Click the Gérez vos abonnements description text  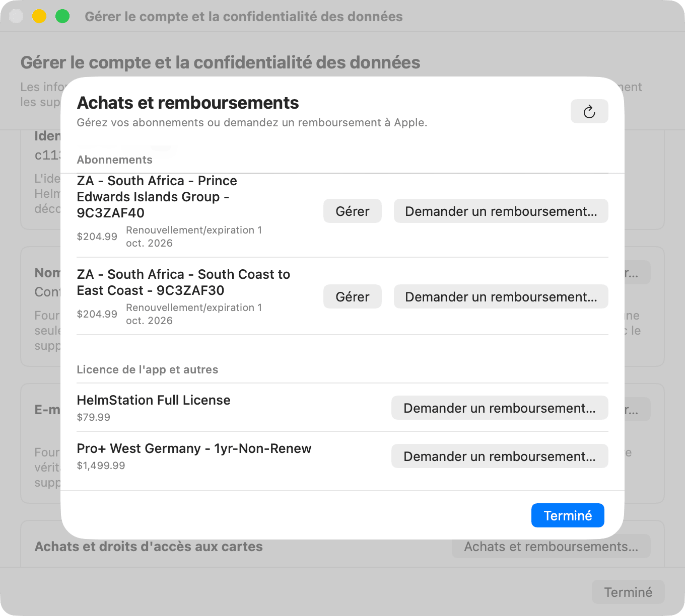252,123
